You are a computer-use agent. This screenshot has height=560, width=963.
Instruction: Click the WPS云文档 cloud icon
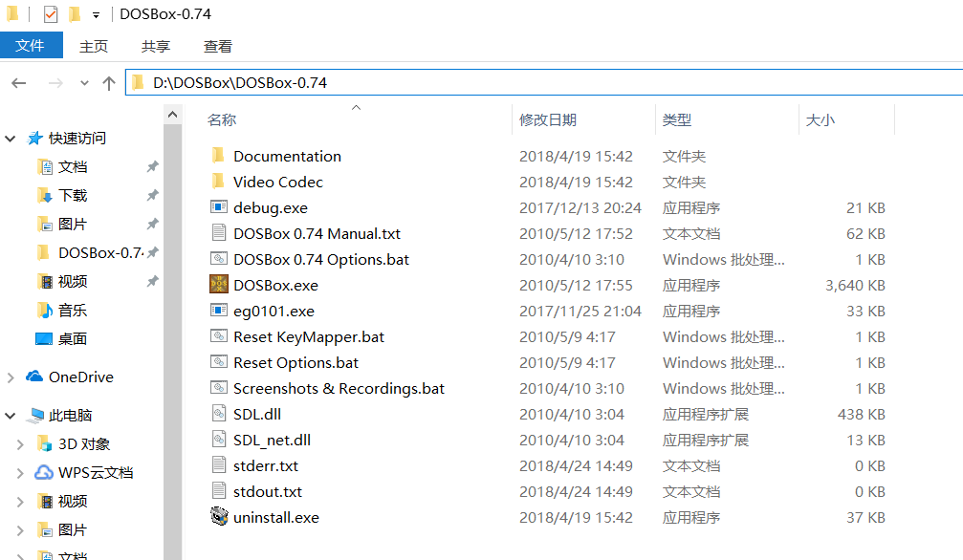(44, 472)
